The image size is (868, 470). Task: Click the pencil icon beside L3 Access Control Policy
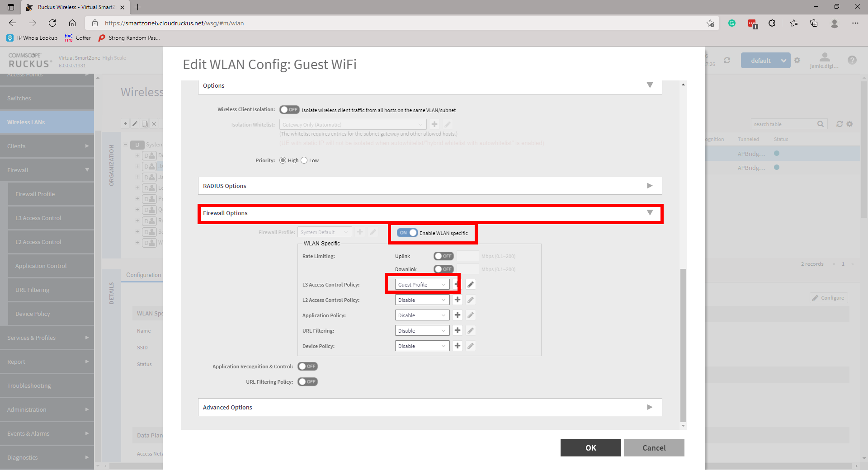[x=471, y=285]
